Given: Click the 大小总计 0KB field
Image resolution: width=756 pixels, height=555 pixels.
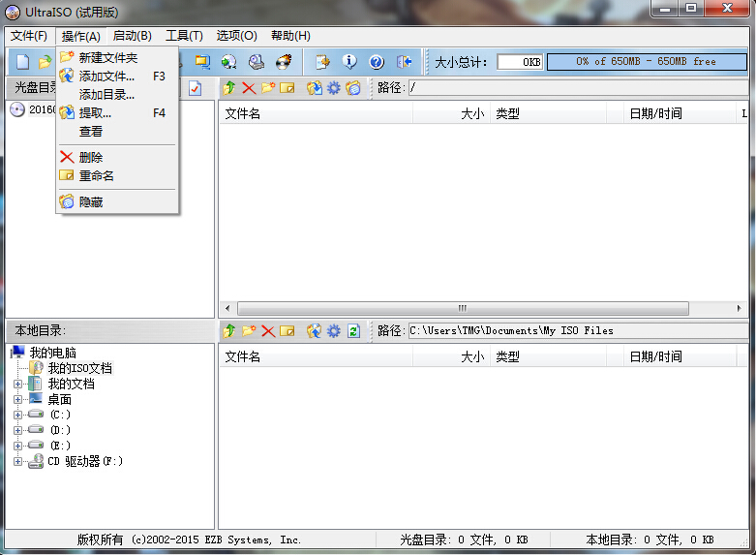Looking at the screenshot, I should pyautogui.click(x=520, y=62).
